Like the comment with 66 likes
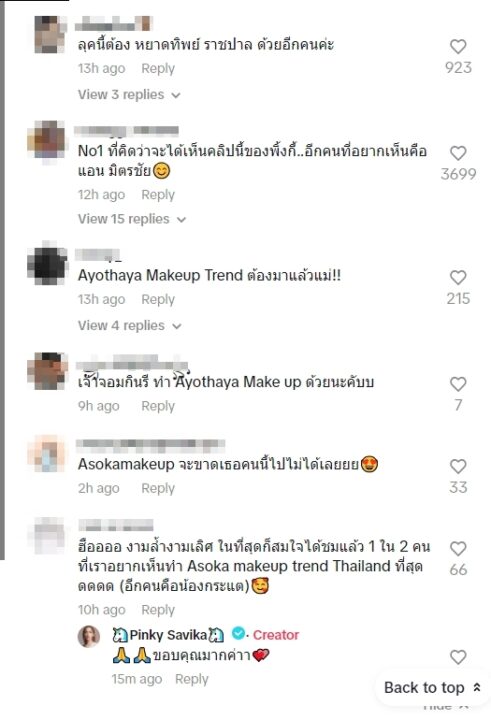 click(458, 548)
